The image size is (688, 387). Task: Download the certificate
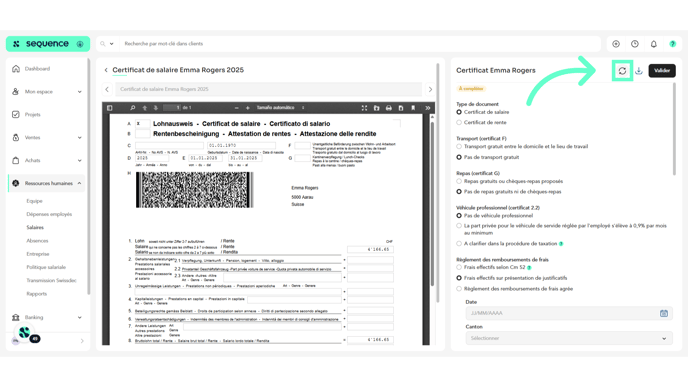coord(639,71)
